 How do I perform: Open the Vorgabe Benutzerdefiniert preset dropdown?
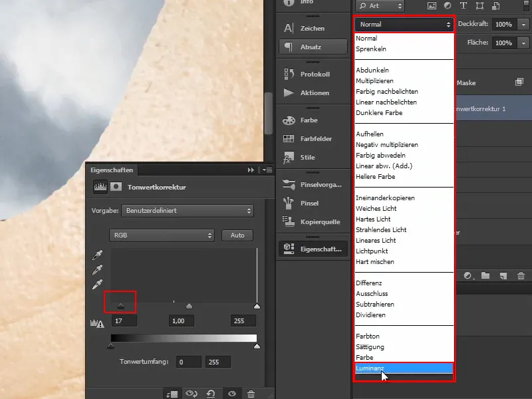[x=188, y=211]
